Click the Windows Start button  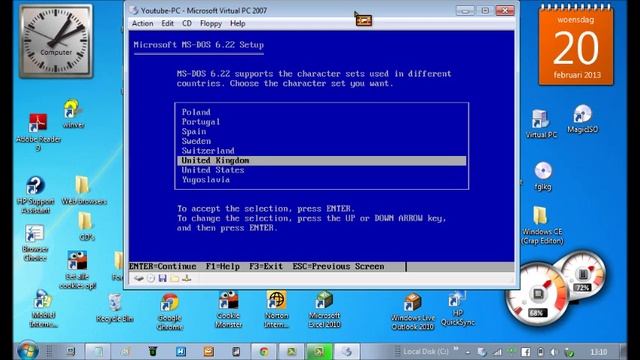point(28,350)
